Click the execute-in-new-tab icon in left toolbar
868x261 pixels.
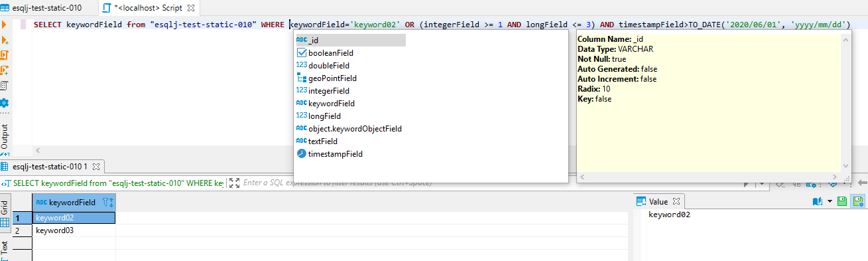click(x=4, y=40)
